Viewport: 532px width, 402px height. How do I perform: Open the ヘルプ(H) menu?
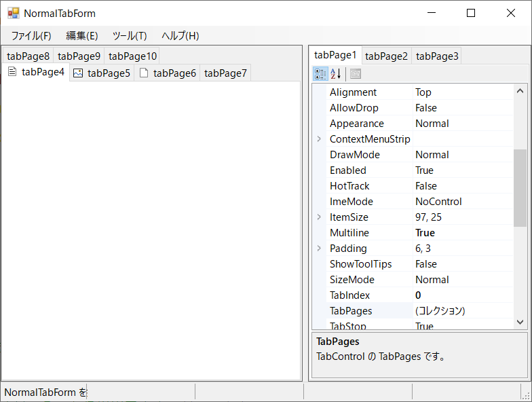point(180,36)
